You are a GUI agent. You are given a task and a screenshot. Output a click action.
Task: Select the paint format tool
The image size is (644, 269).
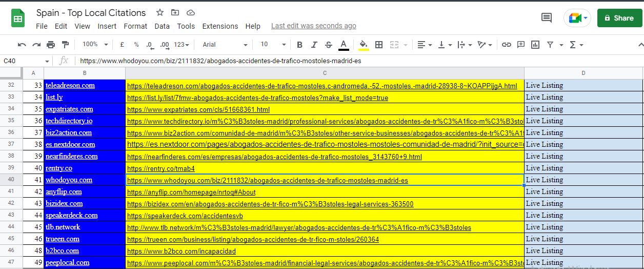click(65, 45)
